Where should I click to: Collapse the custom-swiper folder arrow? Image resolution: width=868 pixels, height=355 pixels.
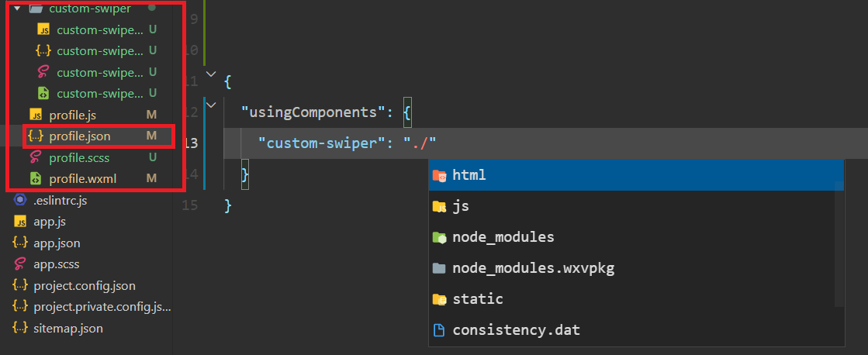16,9
